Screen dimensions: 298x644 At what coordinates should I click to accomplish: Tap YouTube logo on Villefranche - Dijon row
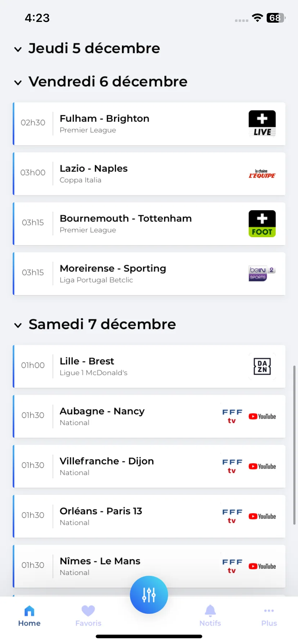[x=262, y=466]
